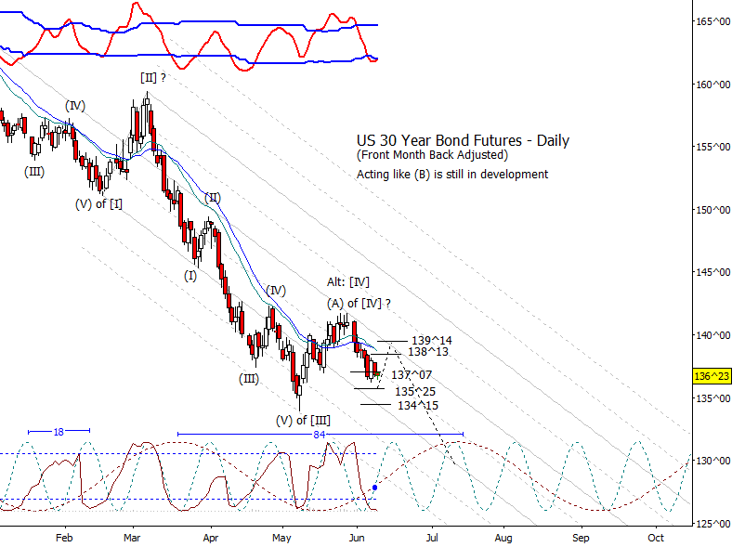Click the '[II] ?' wave label
Viewport: 745px width, 560px height.
pos(153,77)
